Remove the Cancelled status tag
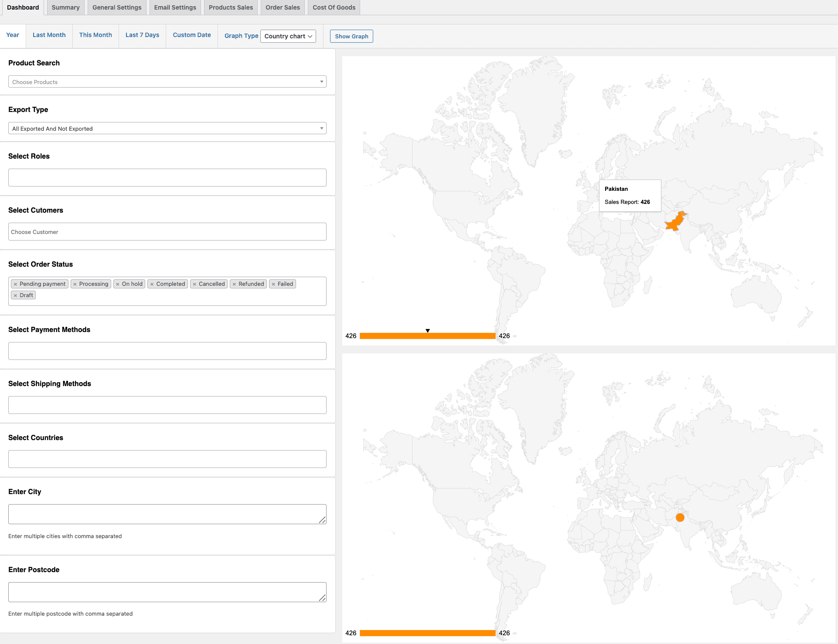Image resolution: width=838 pixels, height=644 pixels. pyautogui.click(x=194, y=284)
